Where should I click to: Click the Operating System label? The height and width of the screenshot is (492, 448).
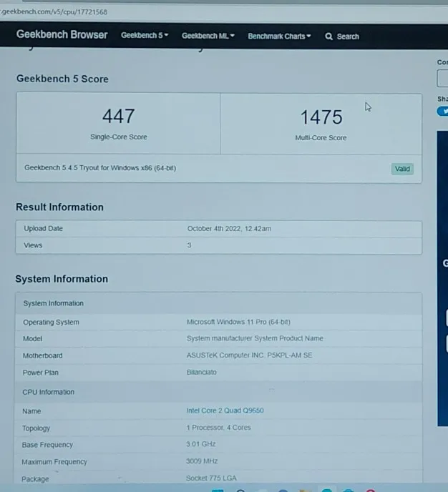click(x=52, y=323)
